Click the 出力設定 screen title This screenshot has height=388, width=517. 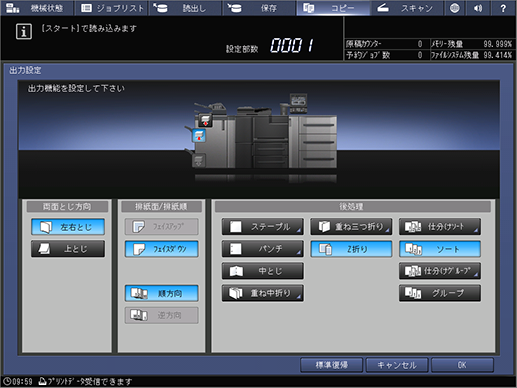[25, 70]
